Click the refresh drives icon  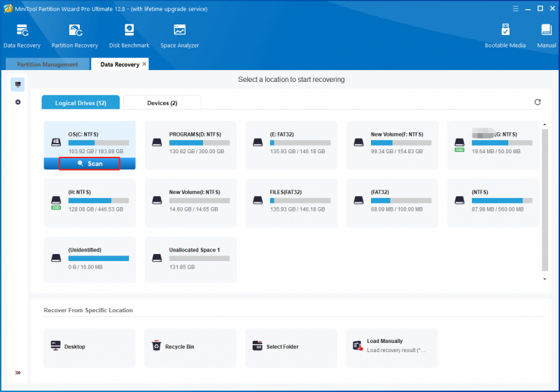(538, 102)
